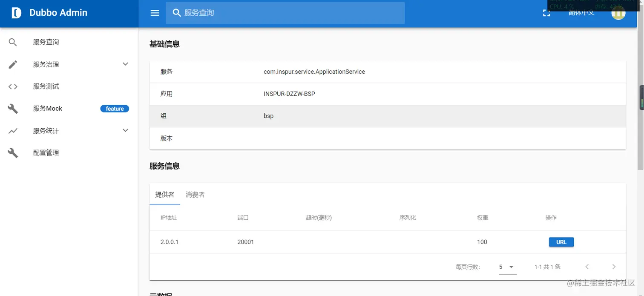Click the feature badge next to 服务Mock
This screenshot has width=644, height=296.
coord(115,109)
